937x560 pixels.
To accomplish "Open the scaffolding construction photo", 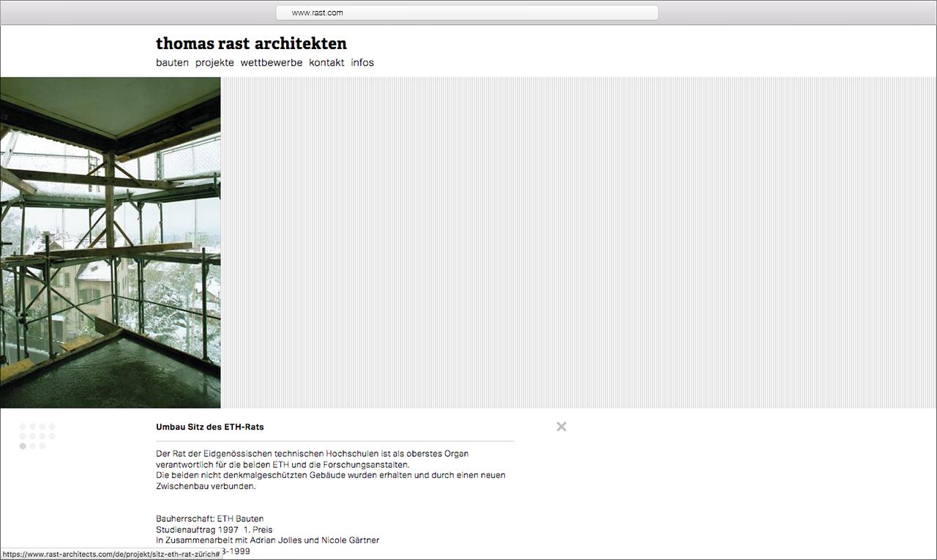I will (x=111, y=242).
